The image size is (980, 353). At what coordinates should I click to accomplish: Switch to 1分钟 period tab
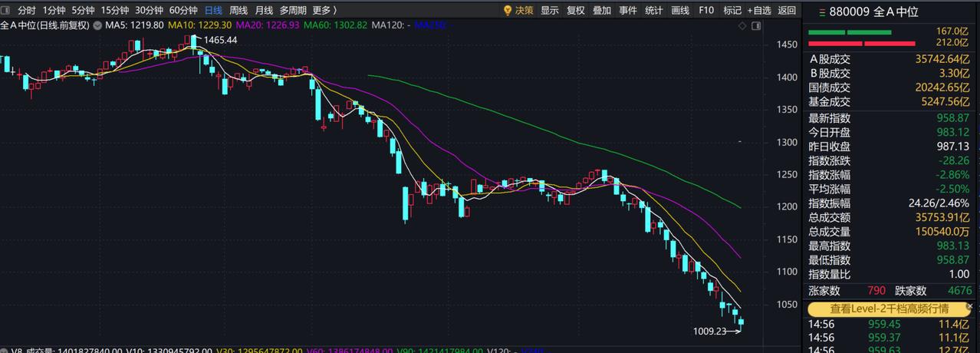coord(54,11)
